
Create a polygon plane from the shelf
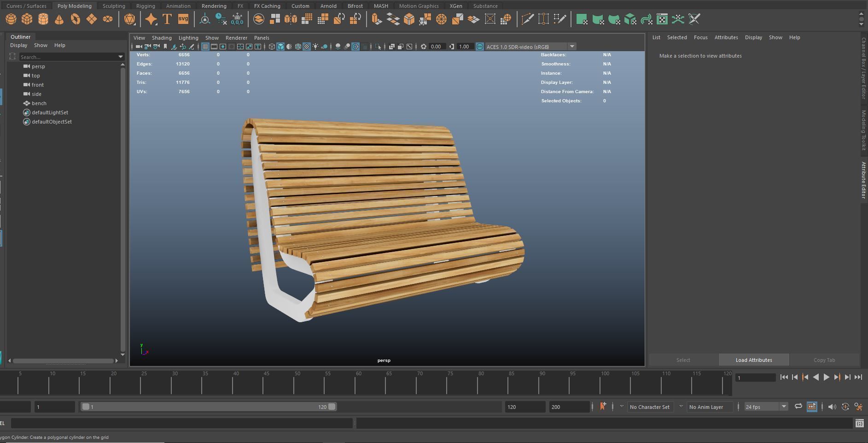(92, 19)
